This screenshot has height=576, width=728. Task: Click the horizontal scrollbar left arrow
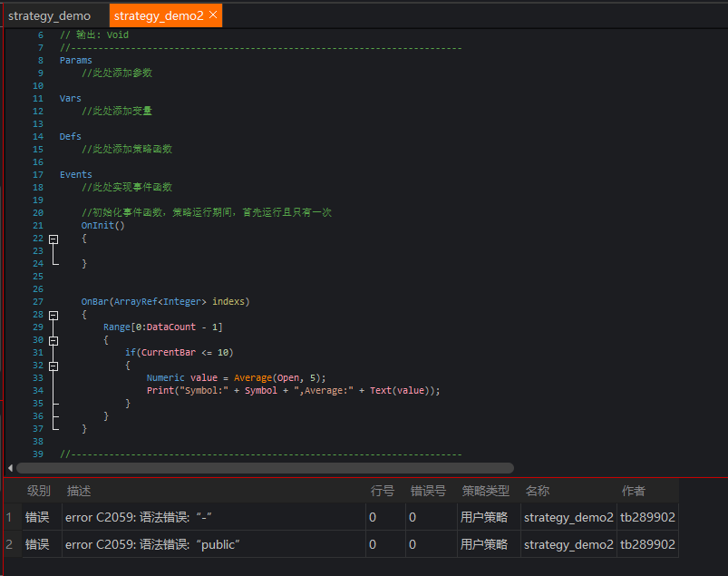10,468
